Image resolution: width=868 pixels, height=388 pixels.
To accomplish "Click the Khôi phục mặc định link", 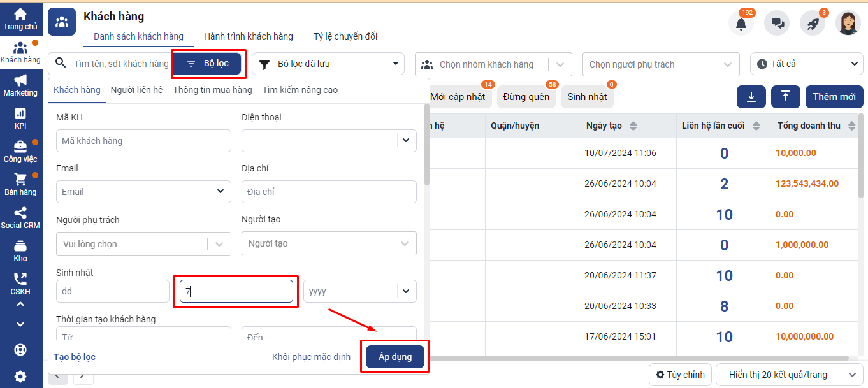I will (311, 357).
